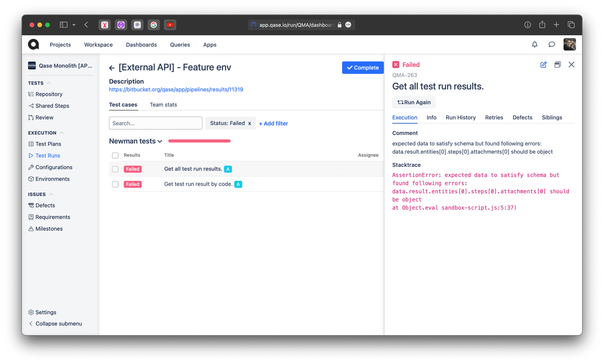Open the Settings gear item
The width and height of the screenshot is (604, 364).
(42, 312)
